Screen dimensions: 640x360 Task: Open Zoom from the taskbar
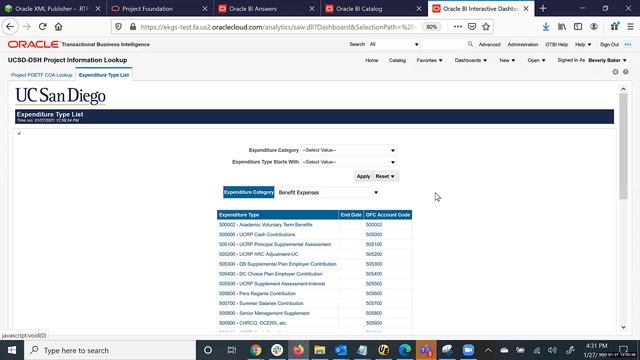click(468, 350)
